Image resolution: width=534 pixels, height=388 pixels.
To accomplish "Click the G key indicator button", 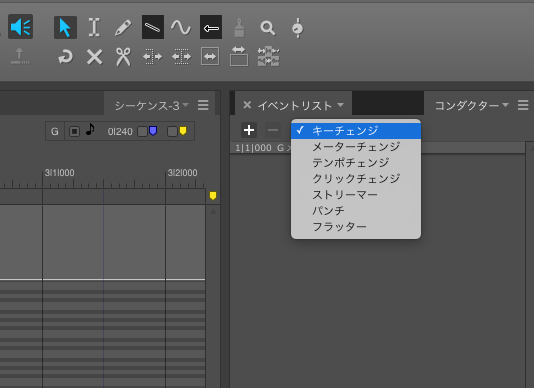I will pos(55,131).
